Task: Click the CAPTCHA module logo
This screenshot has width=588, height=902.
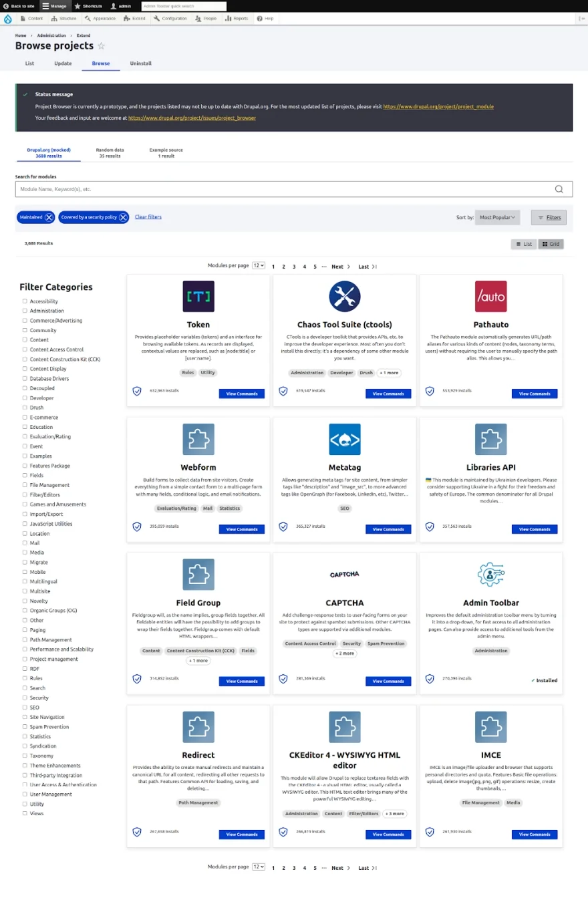Action: [x=344, y=573]
